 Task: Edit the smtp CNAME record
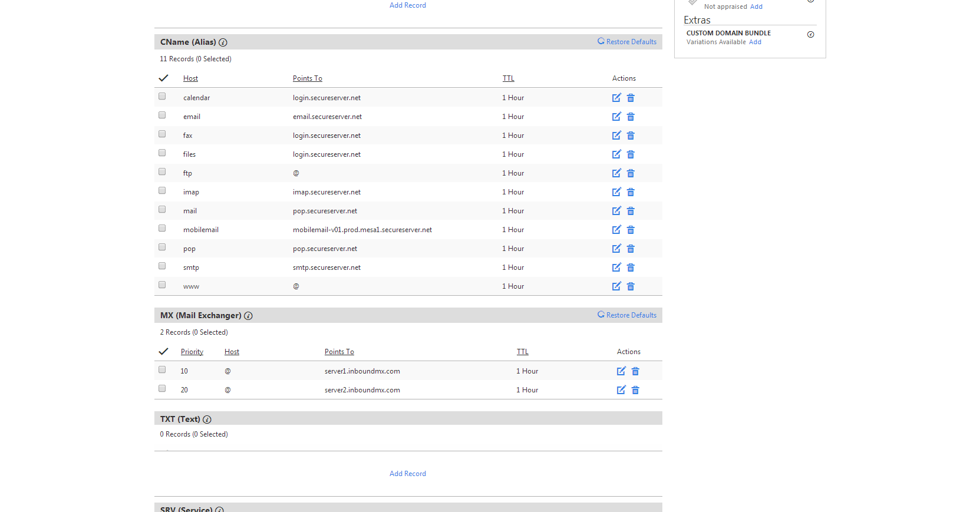616,267
